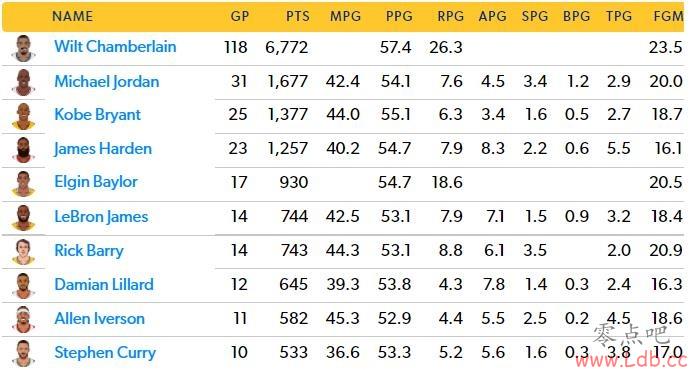Sort by the PTS column header
The height and width of the screenshot is (370, 697).
pos(297,16)
